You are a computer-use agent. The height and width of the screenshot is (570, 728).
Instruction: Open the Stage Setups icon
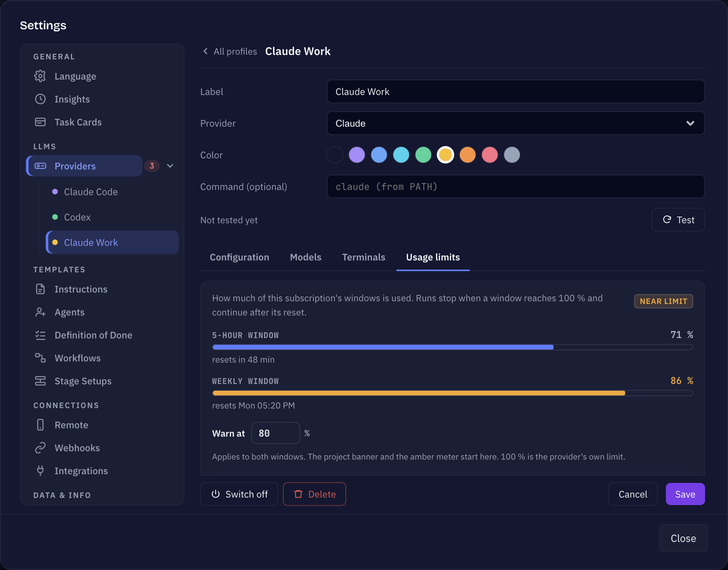(x=40, y=381)
